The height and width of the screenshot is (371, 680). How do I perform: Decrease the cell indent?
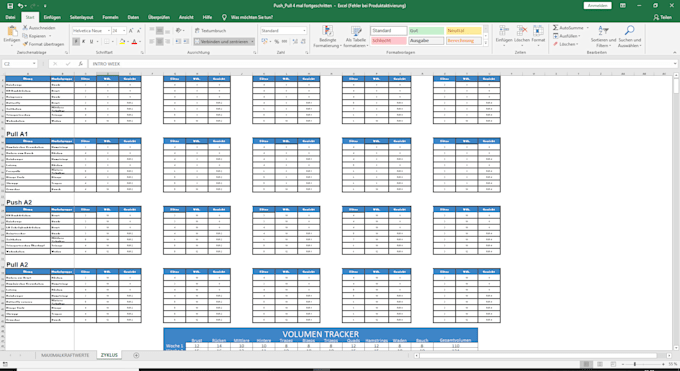click(x=178, y=42)
